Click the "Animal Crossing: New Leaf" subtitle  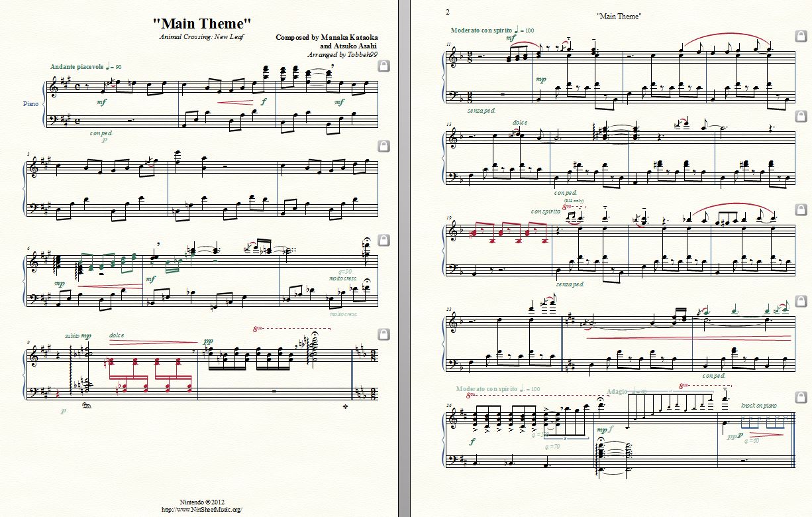tap(201, 36)
